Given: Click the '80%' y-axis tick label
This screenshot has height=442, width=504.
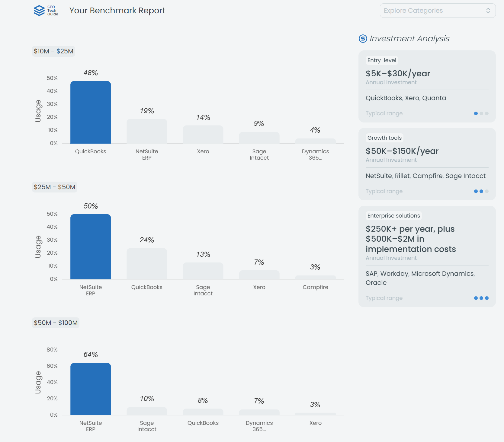Looking at the screenshot, I should 52,350.
